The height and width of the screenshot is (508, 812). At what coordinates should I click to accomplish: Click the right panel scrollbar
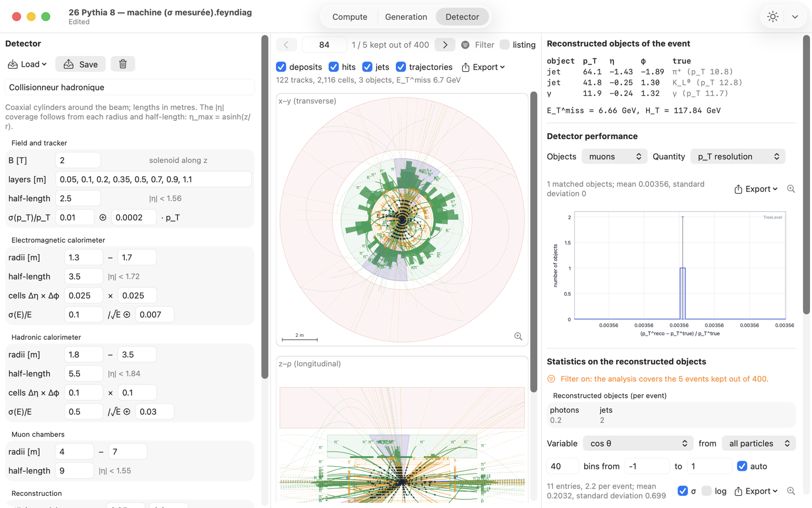(x=806, y=175)
